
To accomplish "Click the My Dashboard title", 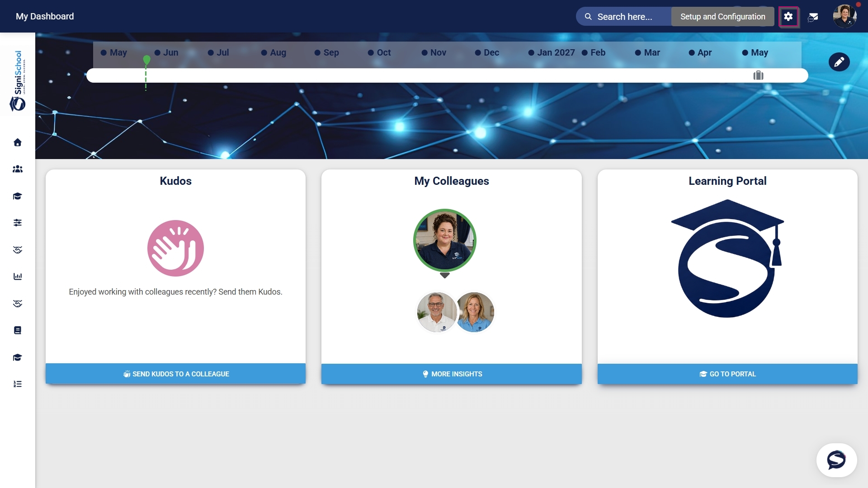I will (x=45, y=16).
